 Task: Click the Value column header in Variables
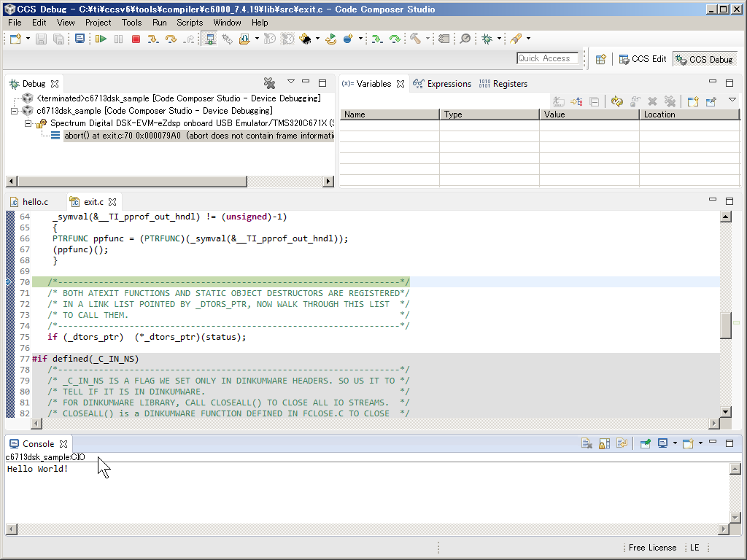pyautogui.click(x=589, y=114)
